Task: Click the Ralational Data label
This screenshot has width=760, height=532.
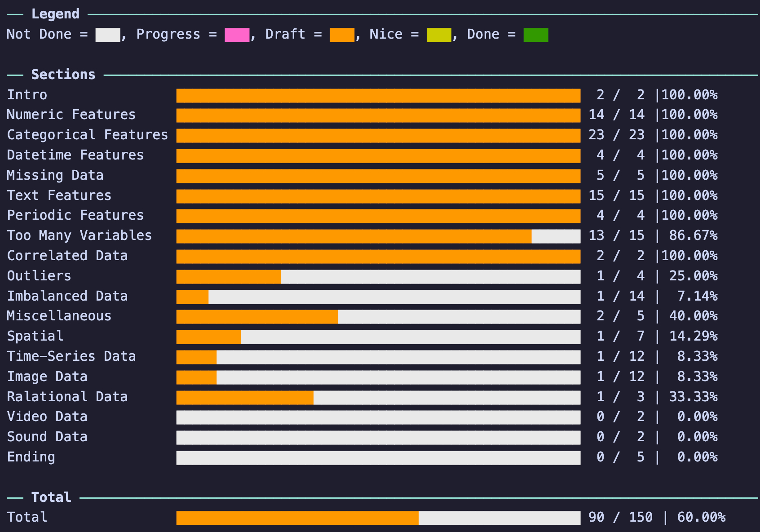Action: tap(67, 397)
